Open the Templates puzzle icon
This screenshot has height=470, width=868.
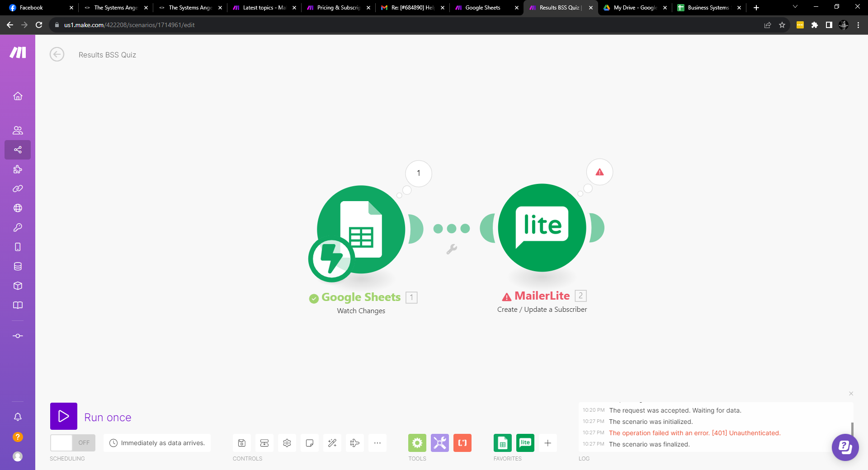click(x=18, y=169)
